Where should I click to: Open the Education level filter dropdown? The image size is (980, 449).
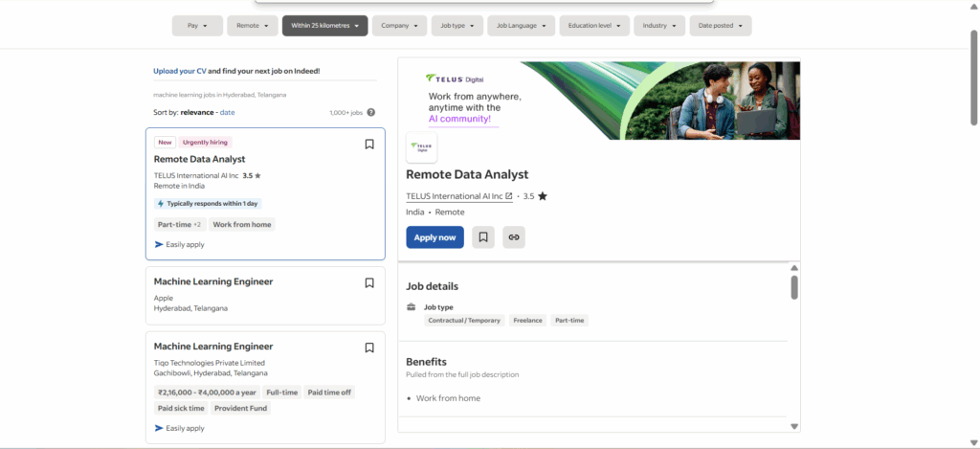point(594,26)
